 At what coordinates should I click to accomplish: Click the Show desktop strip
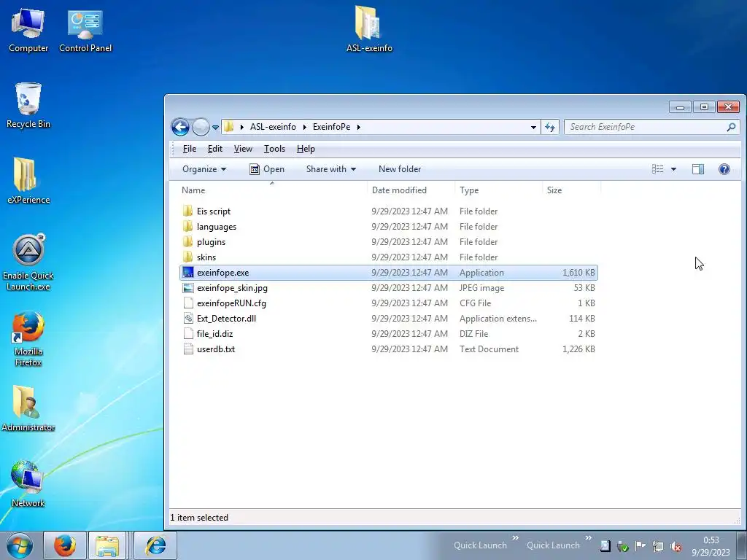(x=741, y=545)
